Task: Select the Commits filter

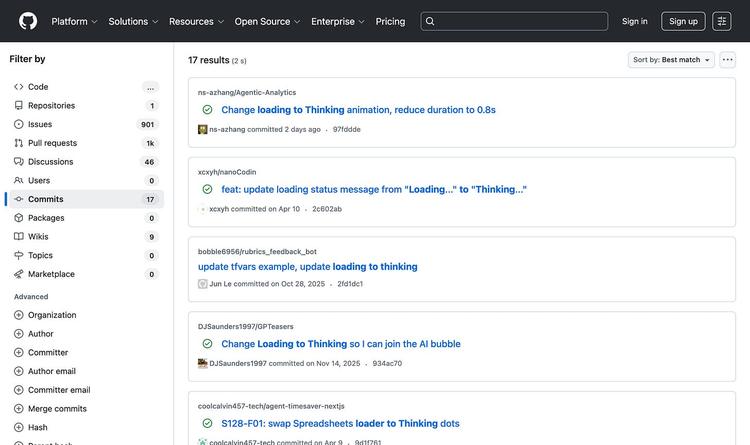Action: pyautogui.click(x=86, y=199)
